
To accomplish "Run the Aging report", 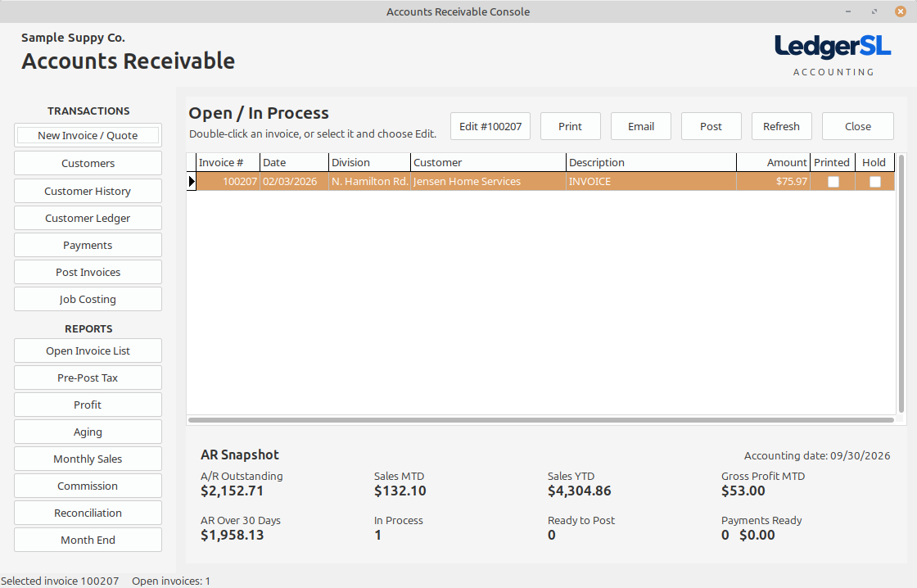I will coord(88,432).
